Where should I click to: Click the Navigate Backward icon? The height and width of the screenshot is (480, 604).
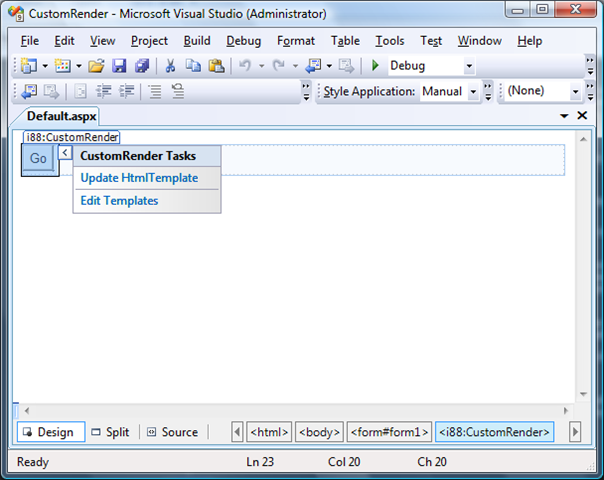point(313,66)
